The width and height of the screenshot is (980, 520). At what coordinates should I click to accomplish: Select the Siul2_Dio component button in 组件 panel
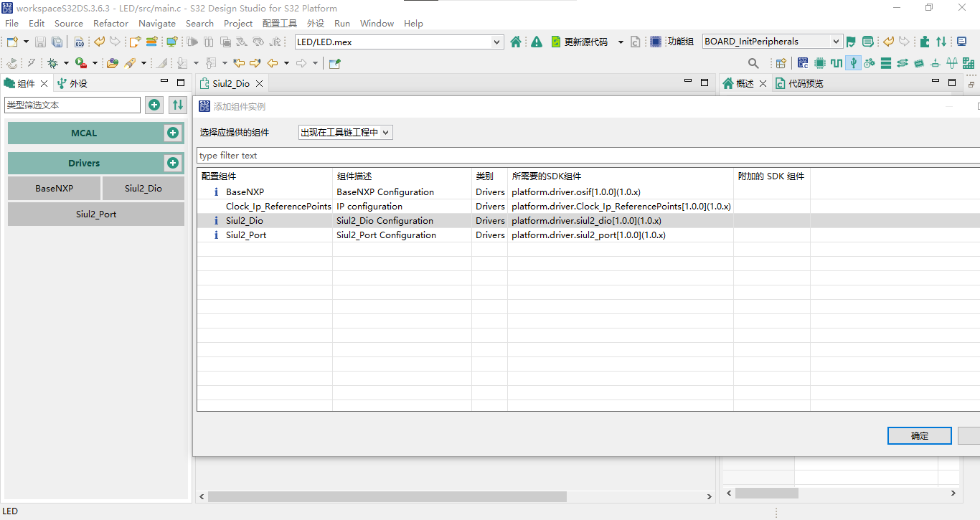click(143, 189)
